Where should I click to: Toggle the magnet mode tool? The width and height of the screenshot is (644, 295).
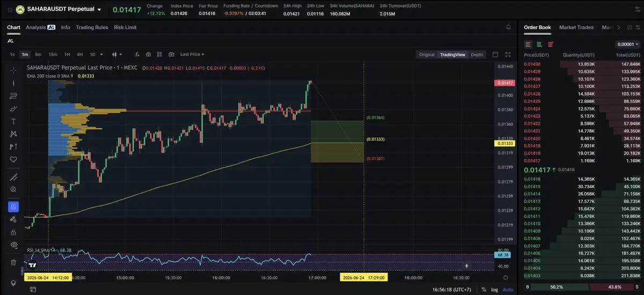[13, 206]
